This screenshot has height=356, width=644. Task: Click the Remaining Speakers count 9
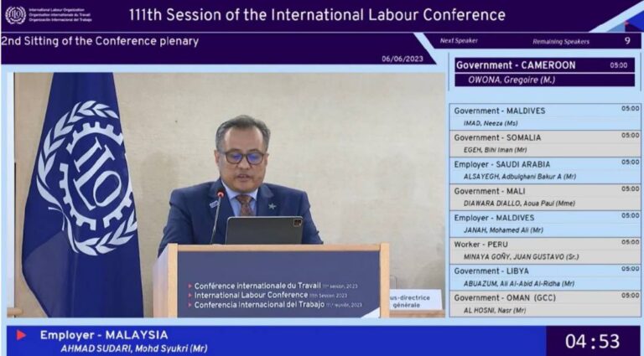[x=627, y=40]
